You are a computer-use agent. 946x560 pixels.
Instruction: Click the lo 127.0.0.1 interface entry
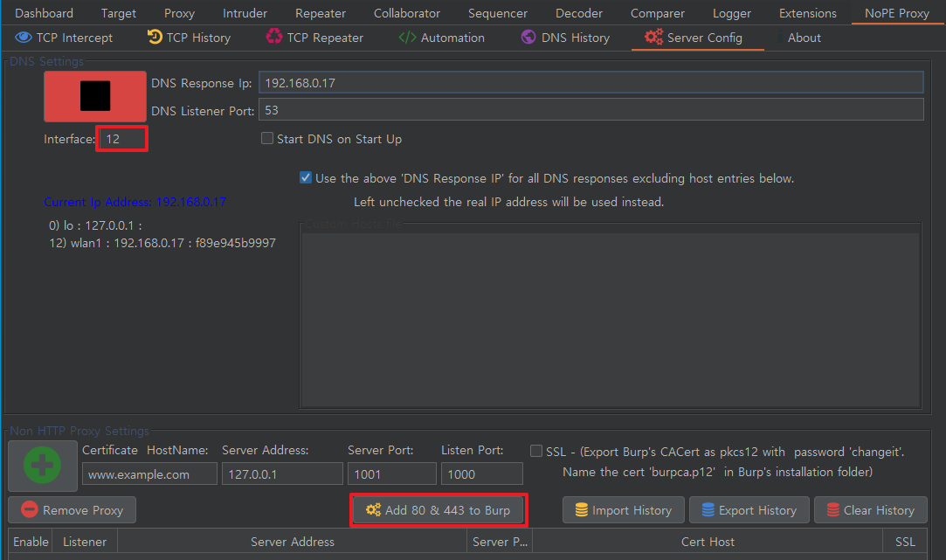coord(95,225)
